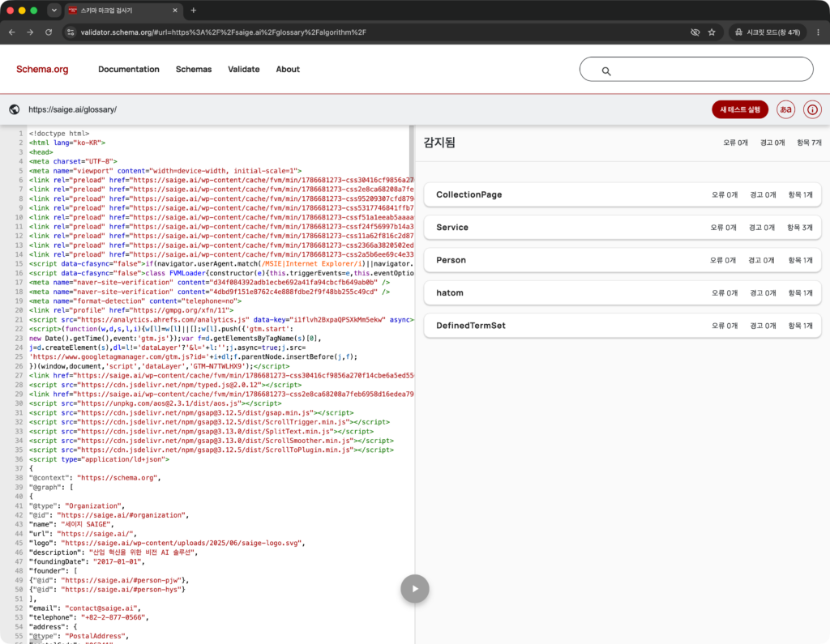Image resolution: width=830 pixels, height=644 pixels.
Task: Close the schema markup validator tab
Action: (x=175, y=10)
